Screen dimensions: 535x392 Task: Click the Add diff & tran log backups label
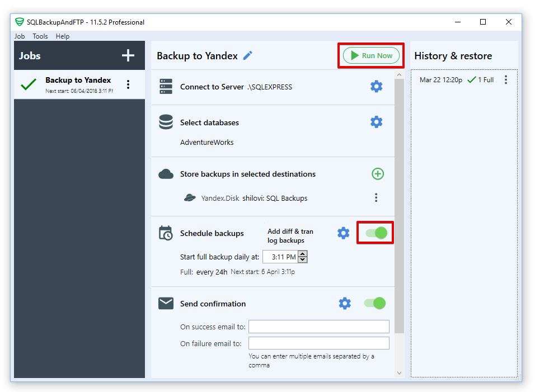[x=290, y=236]
